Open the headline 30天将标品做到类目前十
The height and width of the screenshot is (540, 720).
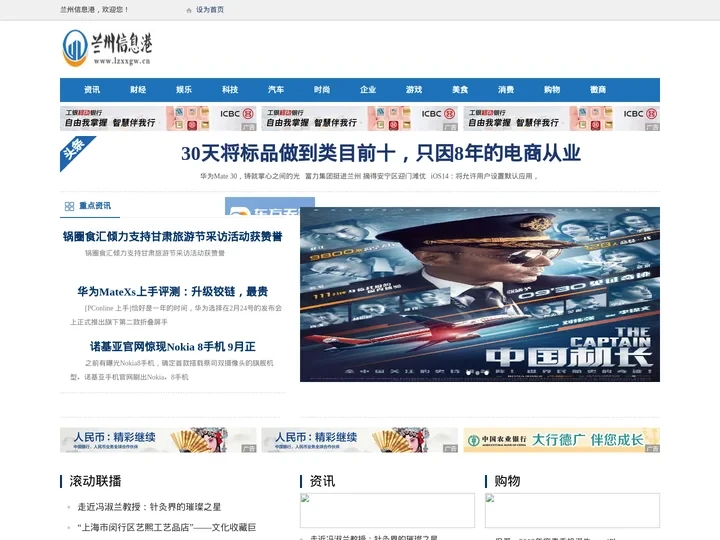point(381,153)
